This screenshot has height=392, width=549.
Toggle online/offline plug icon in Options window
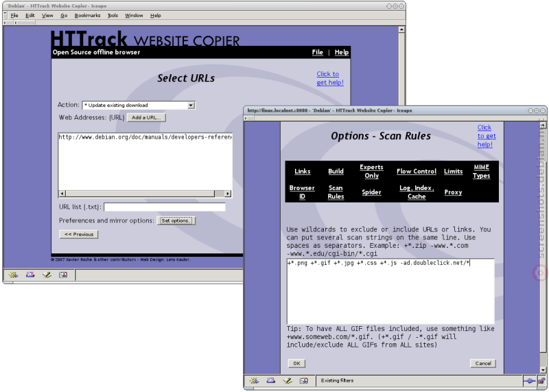click(529, 381)
